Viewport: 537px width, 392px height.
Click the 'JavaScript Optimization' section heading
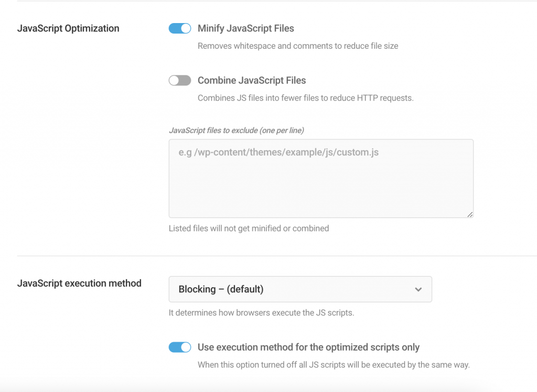point(68,28)
